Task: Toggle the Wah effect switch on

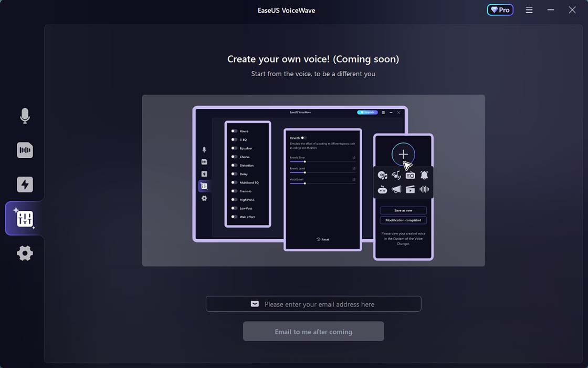Action: pos(235,216)
